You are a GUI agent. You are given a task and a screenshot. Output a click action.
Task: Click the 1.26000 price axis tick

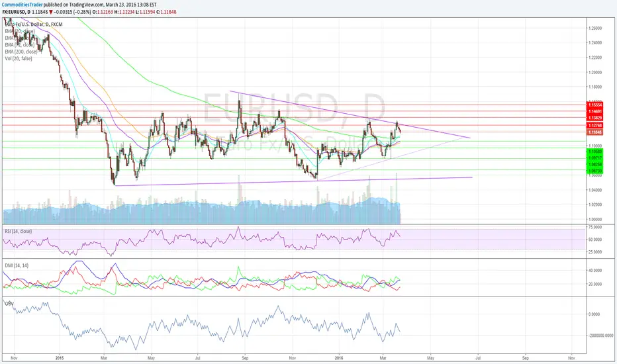tap(596, 28)
